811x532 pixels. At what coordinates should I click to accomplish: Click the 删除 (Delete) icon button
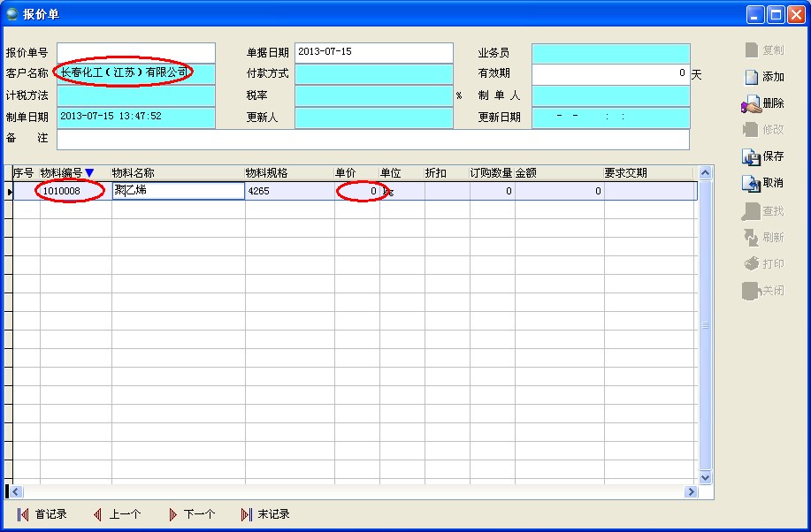763,103
